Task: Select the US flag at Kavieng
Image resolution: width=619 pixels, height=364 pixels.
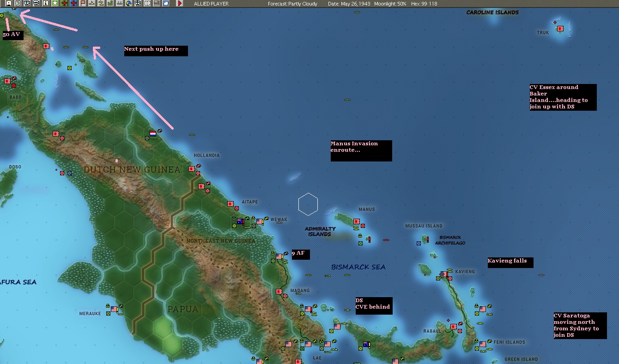Action: tap(444, 274)
